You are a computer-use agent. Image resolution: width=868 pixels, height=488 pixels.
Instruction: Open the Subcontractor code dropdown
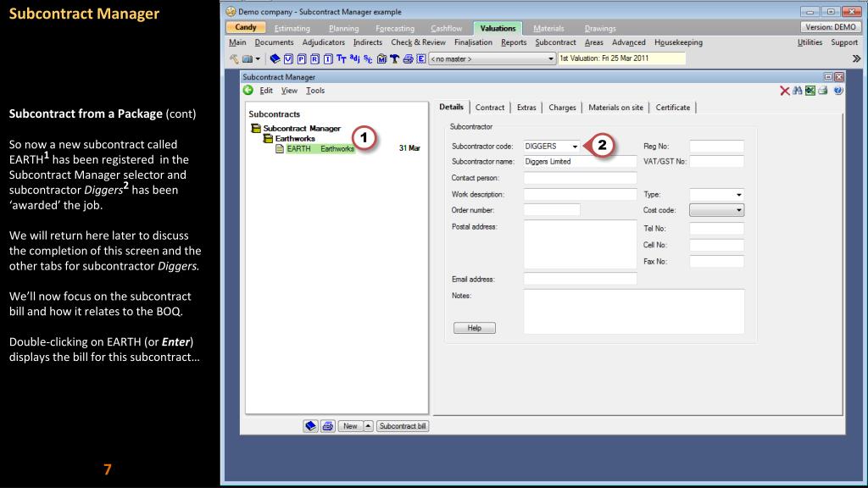576,147
